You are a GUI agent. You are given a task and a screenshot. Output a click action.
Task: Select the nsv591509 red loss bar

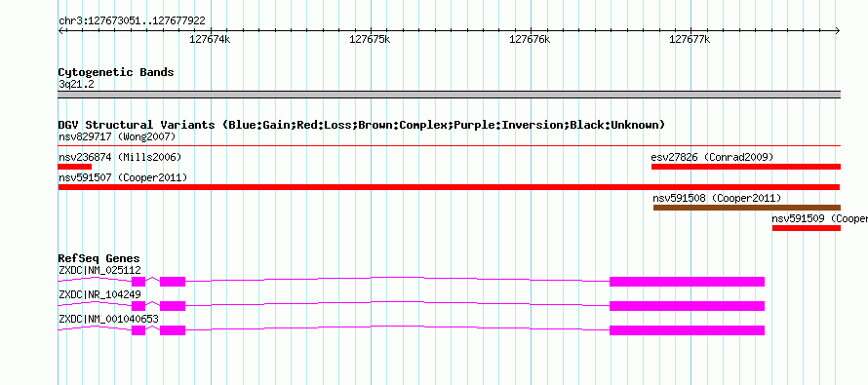pyautogui.click(x=806, y=228)
